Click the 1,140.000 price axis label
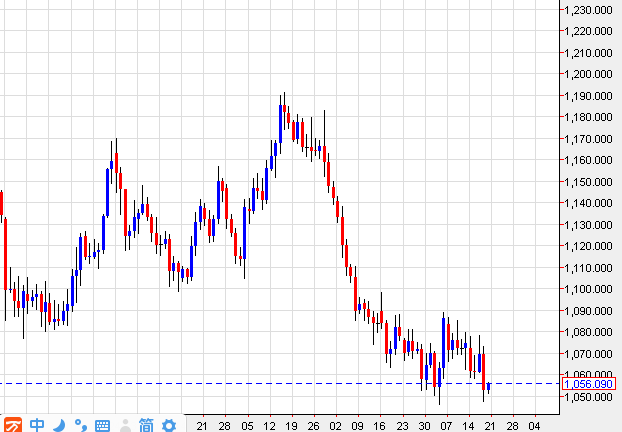 pyautogui.click(x=588, y=203)
